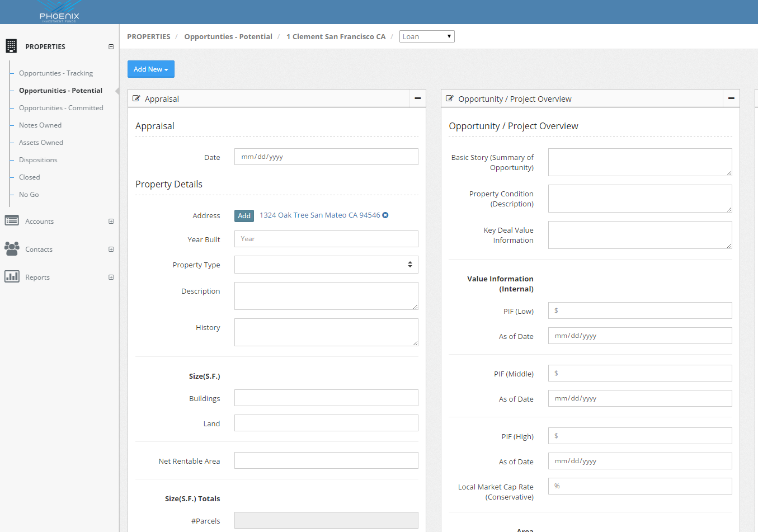758x532 pixels.
Task: Click the Key Deal Value Information textarea
Action: [640, 235]
